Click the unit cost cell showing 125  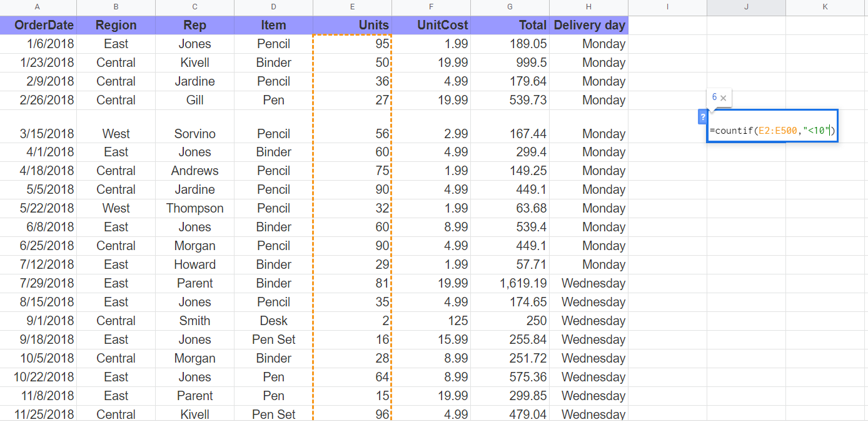[x=431, y=321]
